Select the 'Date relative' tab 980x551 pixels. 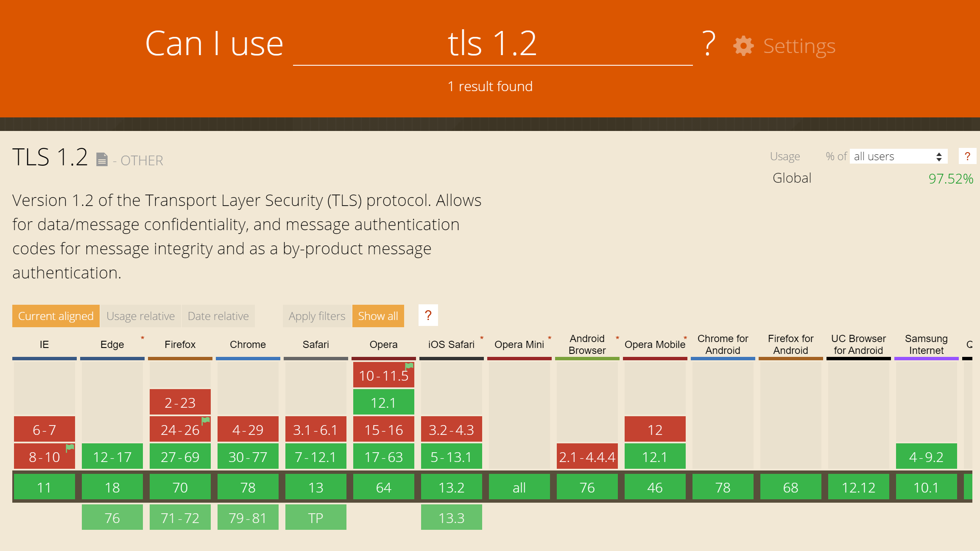218,315
